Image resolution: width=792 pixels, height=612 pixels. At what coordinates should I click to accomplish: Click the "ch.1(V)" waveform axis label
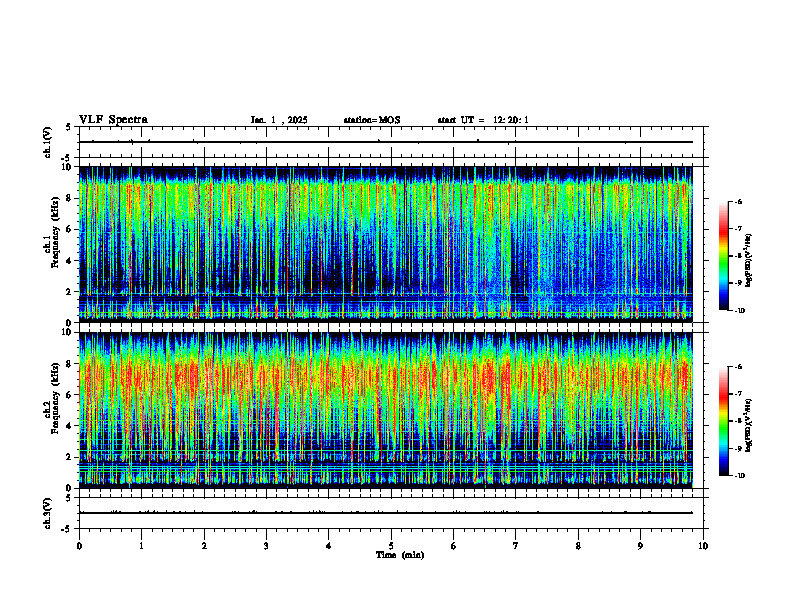click(47, 142)
